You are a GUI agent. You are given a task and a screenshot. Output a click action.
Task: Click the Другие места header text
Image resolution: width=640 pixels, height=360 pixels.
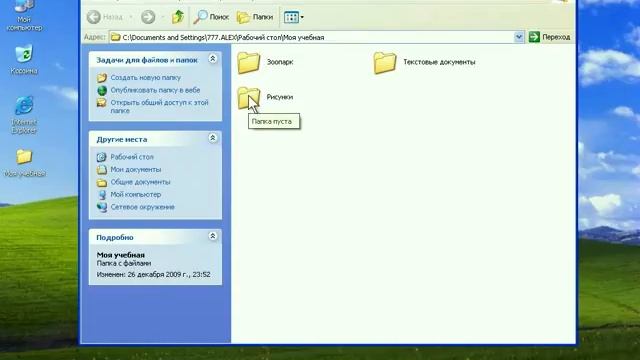pyautogui.click(x=122, y=139)
